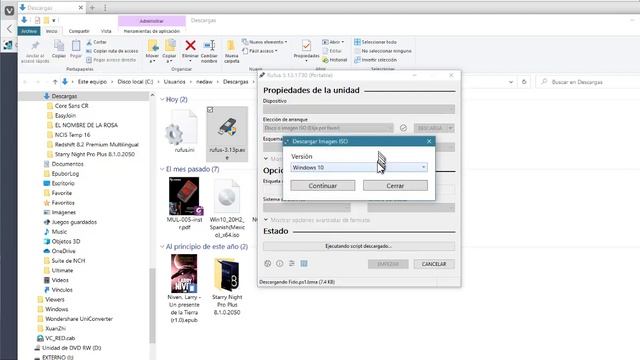Screen dimensions: 640x360
Task: Collapse Al principio de este año group
Action: [162, 247]
